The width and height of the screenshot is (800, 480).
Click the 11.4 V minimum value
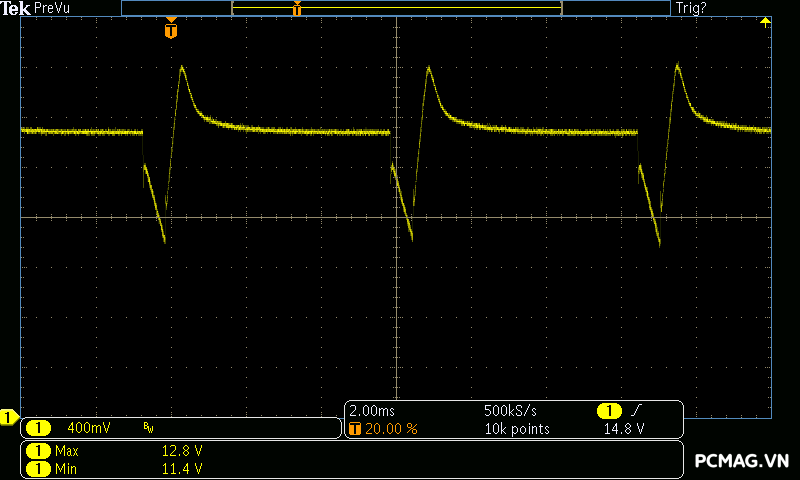point(182,469)
